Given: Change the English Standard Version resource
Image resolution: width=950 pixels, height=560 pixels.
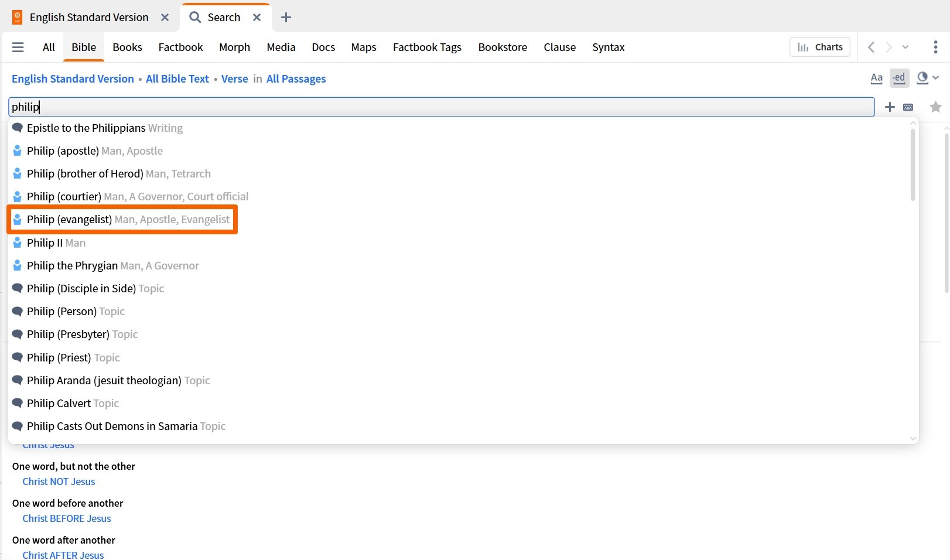Looking at the screenshot, I should [73, 79].
